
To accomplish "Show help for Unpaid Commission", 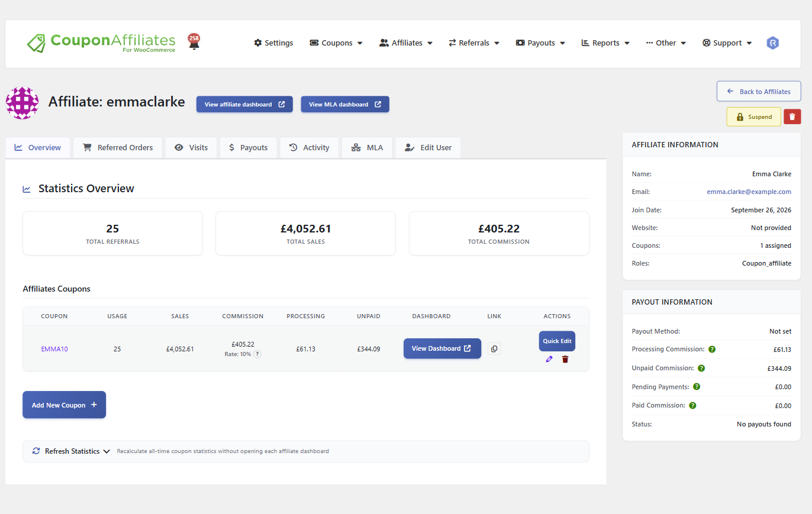I will tap(701, 368).
